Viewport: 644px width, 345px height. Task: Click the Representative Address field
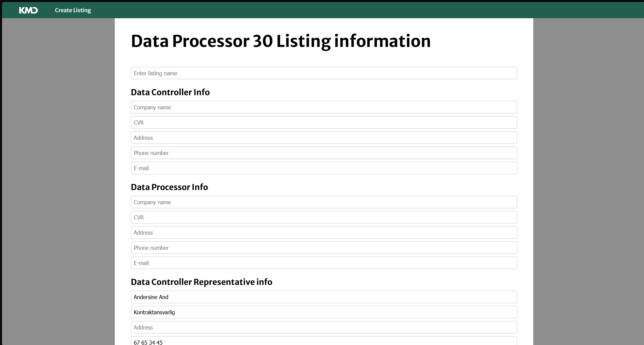click(324, 327)
